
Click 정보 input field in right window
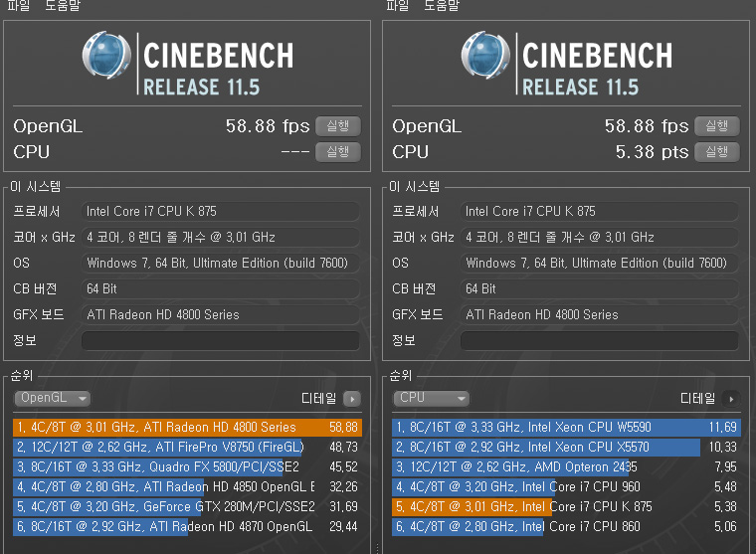(600, 340)
